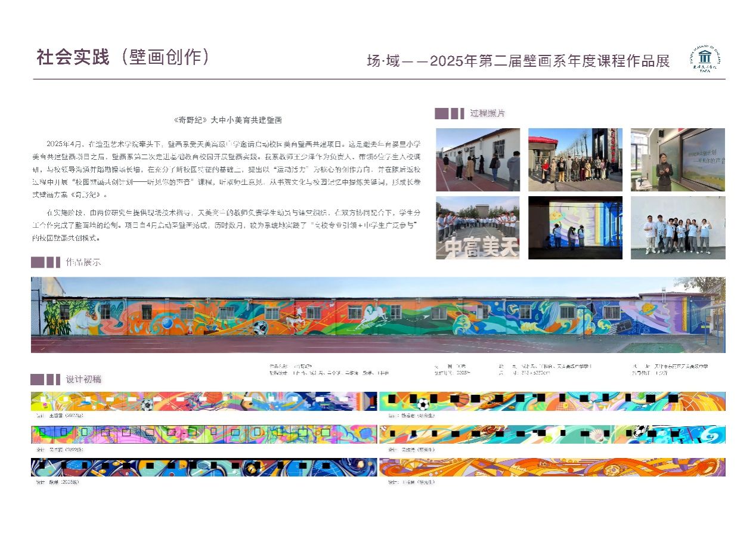Image resolution: width=756 pixels, height=554 pixels.
Task: Select the 社会实践（壁画创作） page title
Action: pos(123,58)
